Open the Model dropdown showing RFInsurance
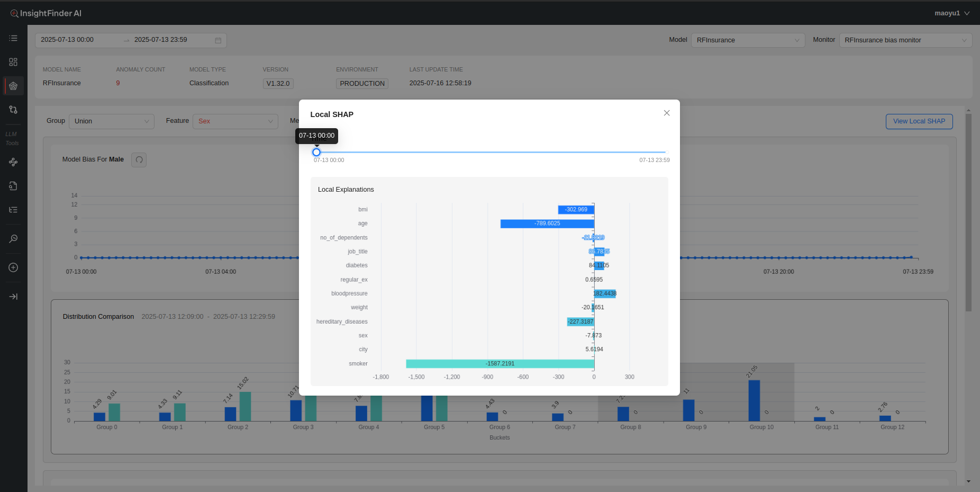 pos(747,40)
